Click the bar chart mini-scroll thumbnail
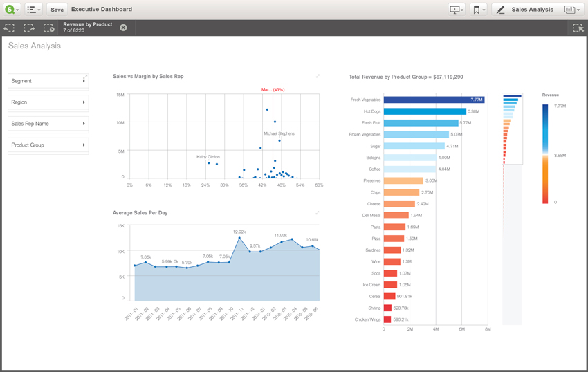This screenshot has height=372, width=588. (x=512, y=128)
